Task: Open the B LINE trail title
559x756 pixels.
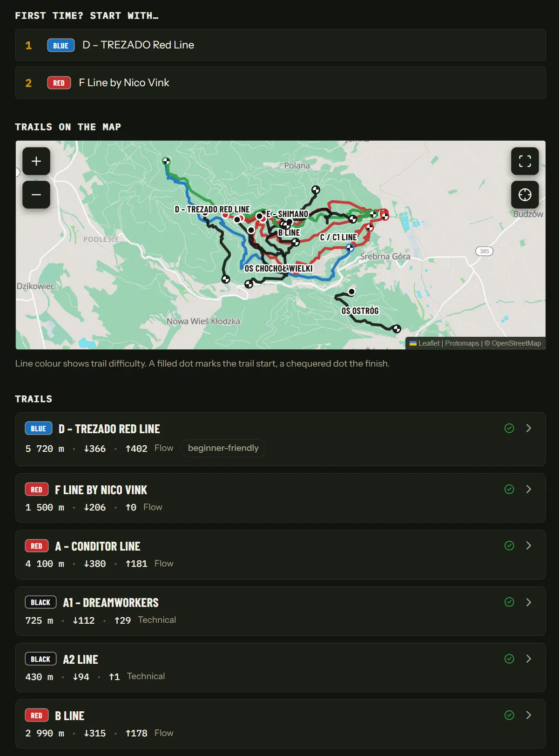Action: pyautogui.click(x=70, y=716)
